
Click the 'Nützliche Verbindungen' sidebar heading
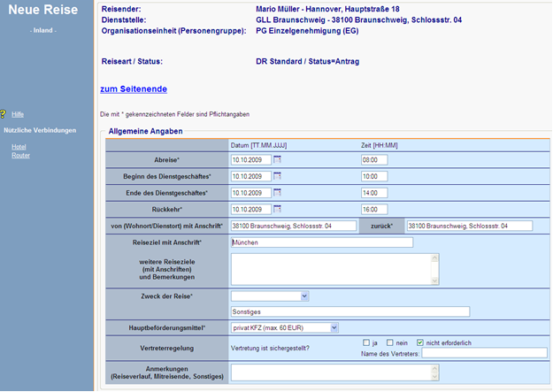coord(40,130)
